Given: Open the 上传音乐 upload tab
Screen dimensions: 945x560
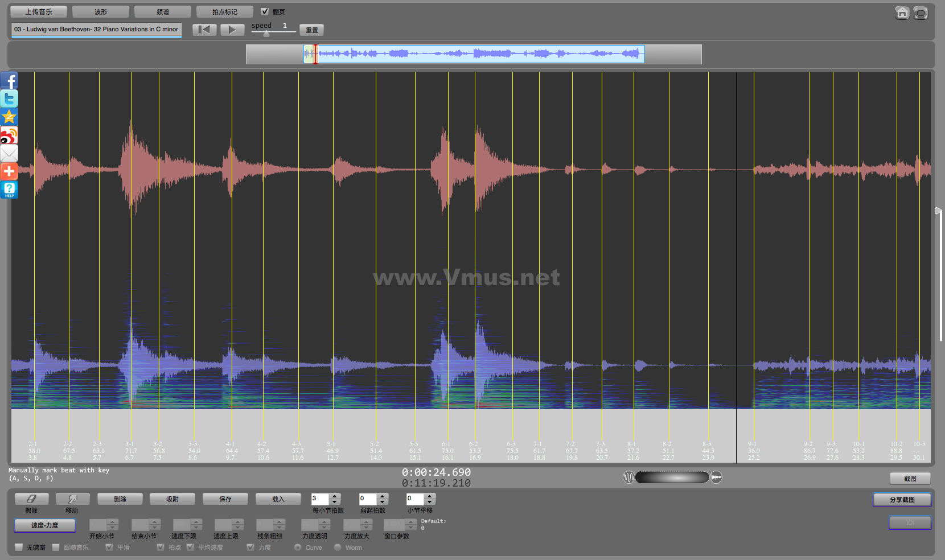Looking at the screenshot, I should [39, 12].
